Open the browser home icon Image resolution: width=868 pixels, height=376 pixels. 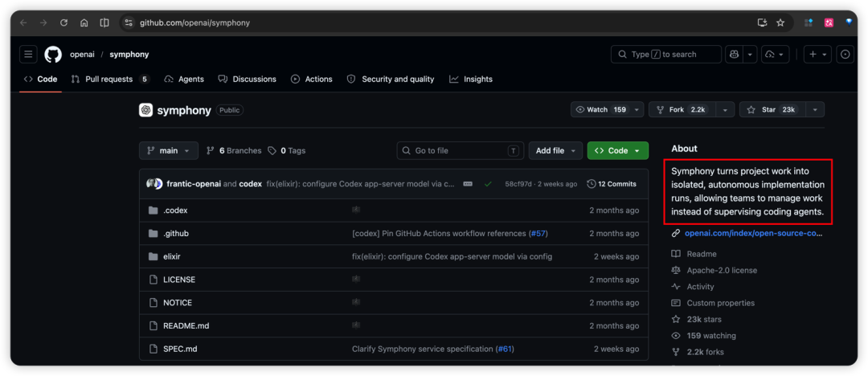84,22
